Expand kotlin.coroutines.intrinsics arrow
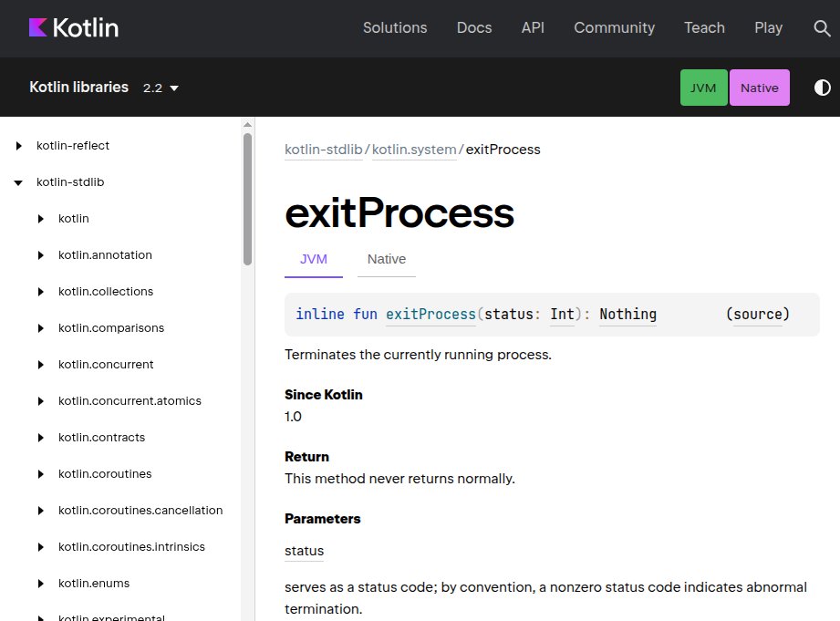Image resolution: width=840 pixels, height=621 pixels. [41, 547]
